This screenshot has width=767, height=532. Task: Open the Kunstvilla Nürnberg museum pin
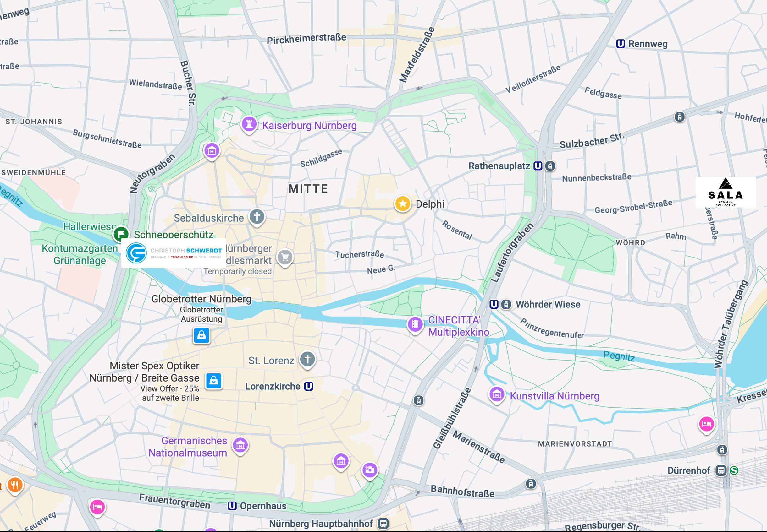(x=497, y=395)
